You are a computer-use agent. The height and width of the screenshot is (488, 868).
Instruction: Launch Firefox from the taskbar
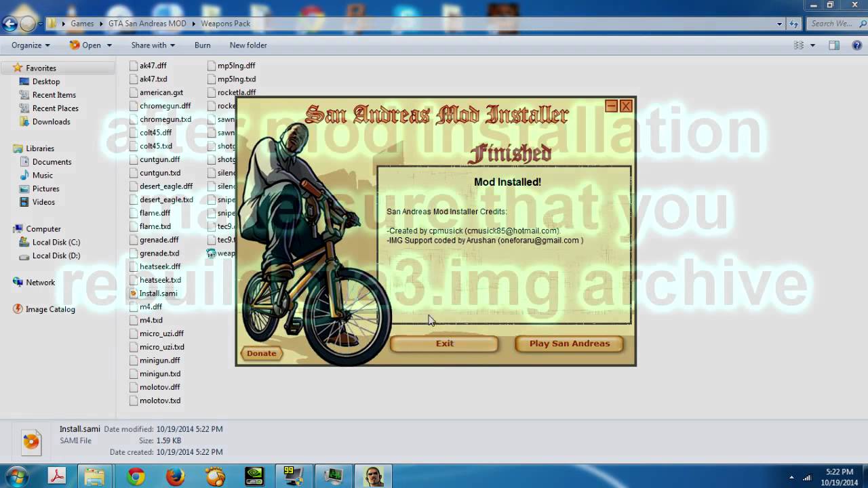175,476
